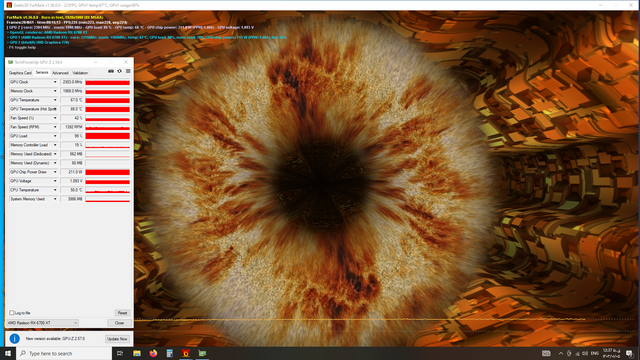
Task: Open Task View on the taskbar
Action: coord(120,353)
